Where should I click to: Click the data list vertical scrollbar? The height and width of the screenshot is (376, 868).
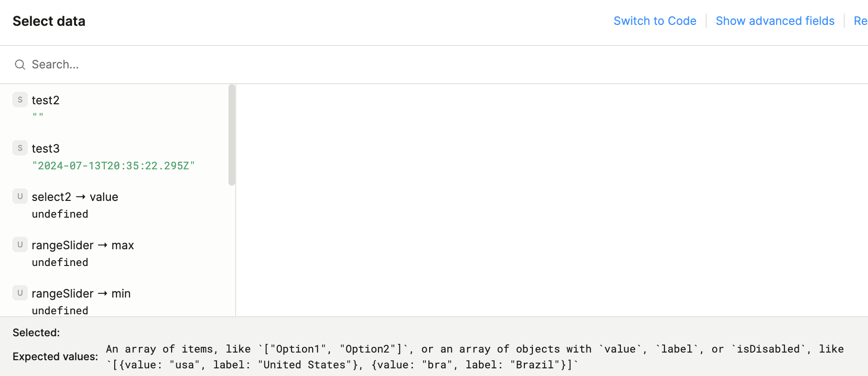click(x=232, y=135)
